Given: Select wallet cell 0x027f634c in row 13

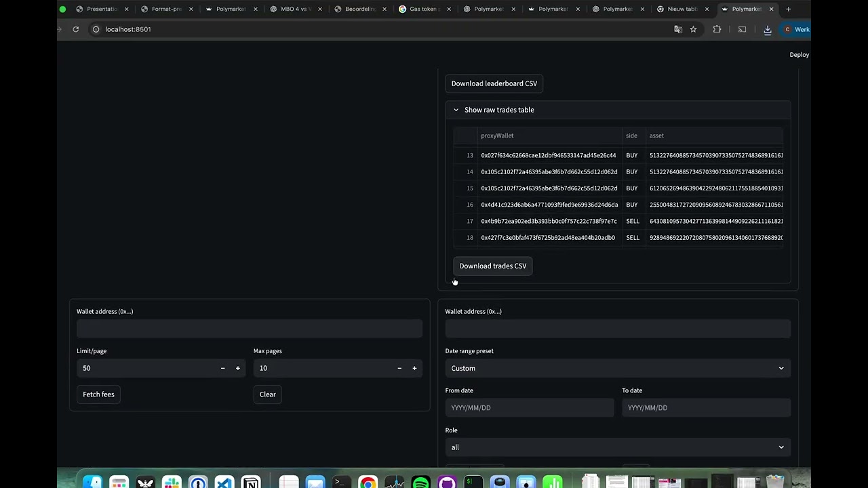Looking at the screenshot, I should click(x=550, y=155).
